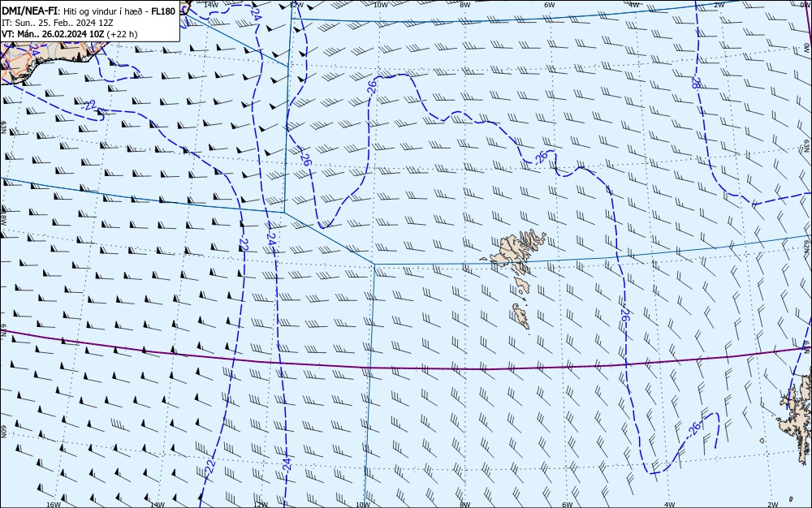The height and width of the screenshot is (508, 812).
Task: Click the chart title 'Hiti og vindur í hæð - FL180'
Action: (x=119, y=11)
